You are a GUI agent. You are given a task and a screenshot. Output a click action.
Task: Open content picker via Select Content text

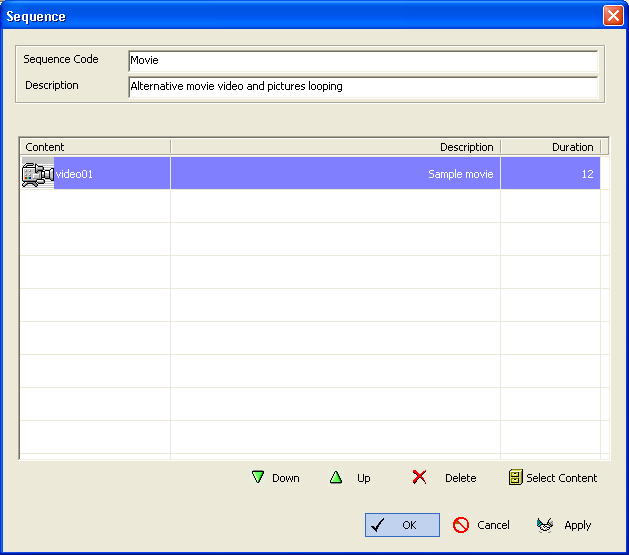pos(561,478)
